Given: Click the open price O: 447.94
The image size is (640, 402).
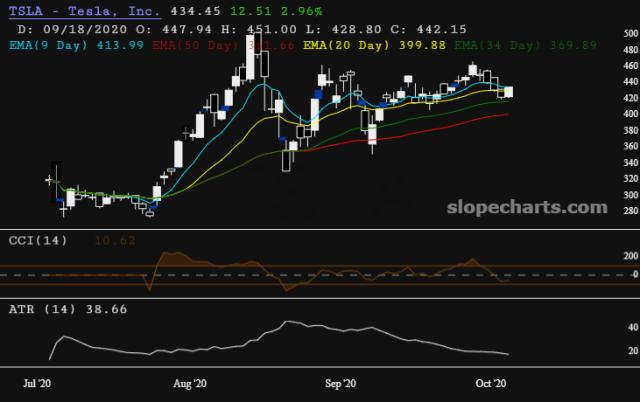Looking at the screenshot, I should click(x=174, y=29).
